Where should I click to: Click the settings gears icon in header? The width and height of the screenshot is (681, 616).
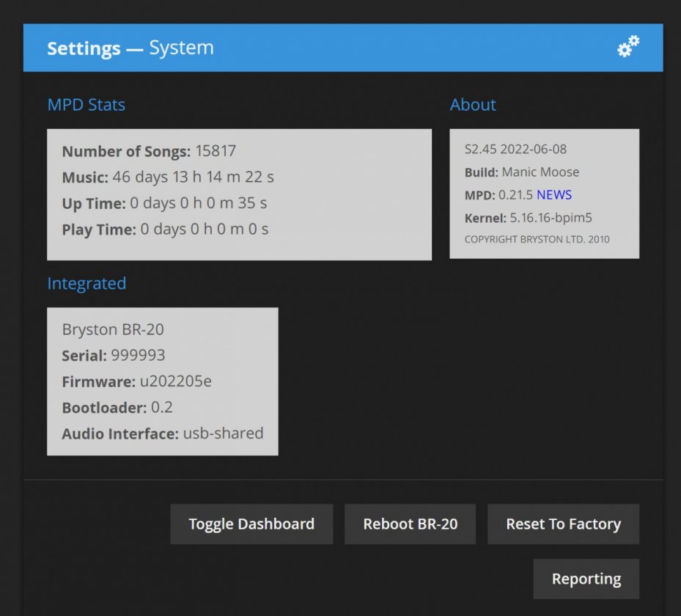[x=628, y=46]
